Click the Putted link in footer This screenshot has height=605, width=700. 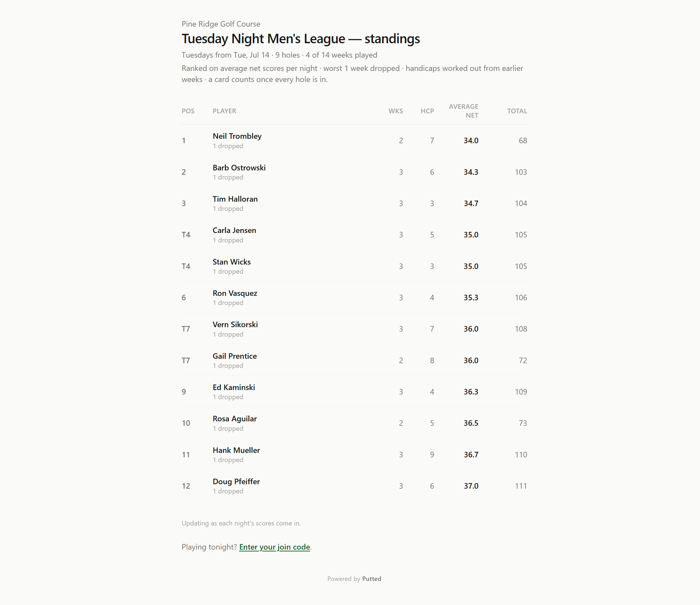pyautogui.click(x=372, y=579)
